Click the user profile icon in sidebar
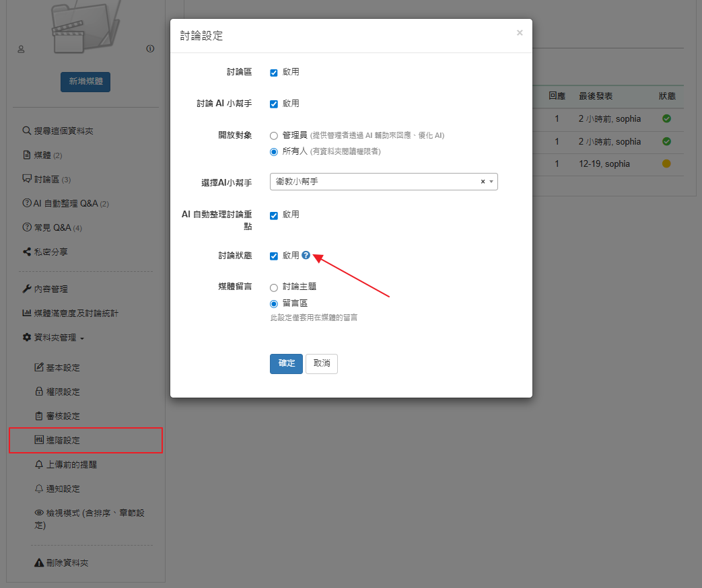Screen dimensions: 702x588 21,49
